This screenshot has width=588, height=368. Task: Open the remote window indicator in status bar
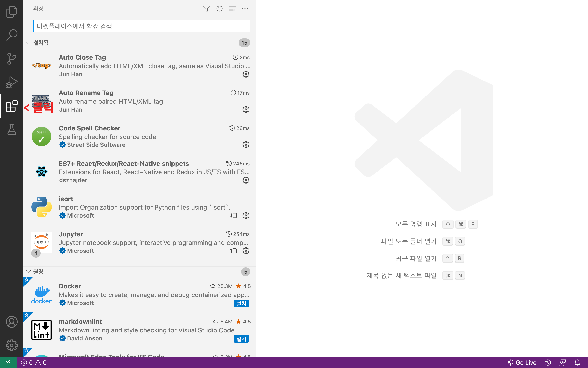coord(8,363)
